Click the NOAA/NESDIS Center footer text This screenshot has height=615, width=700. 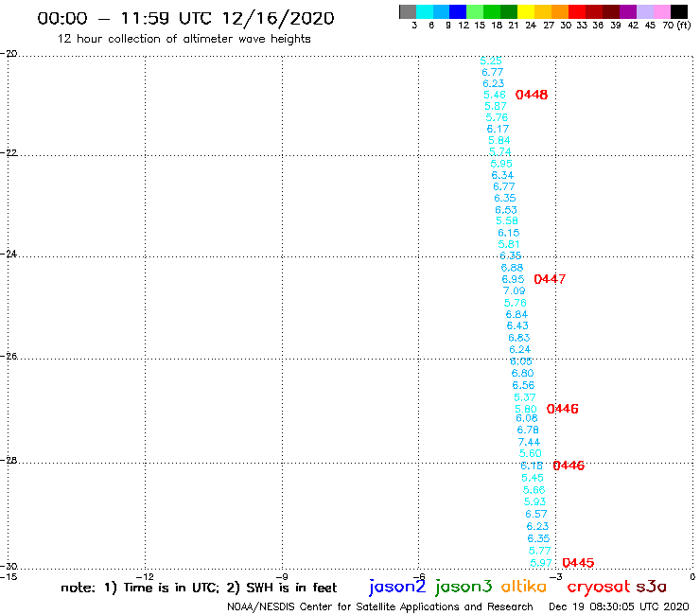(x=379, y=607)
